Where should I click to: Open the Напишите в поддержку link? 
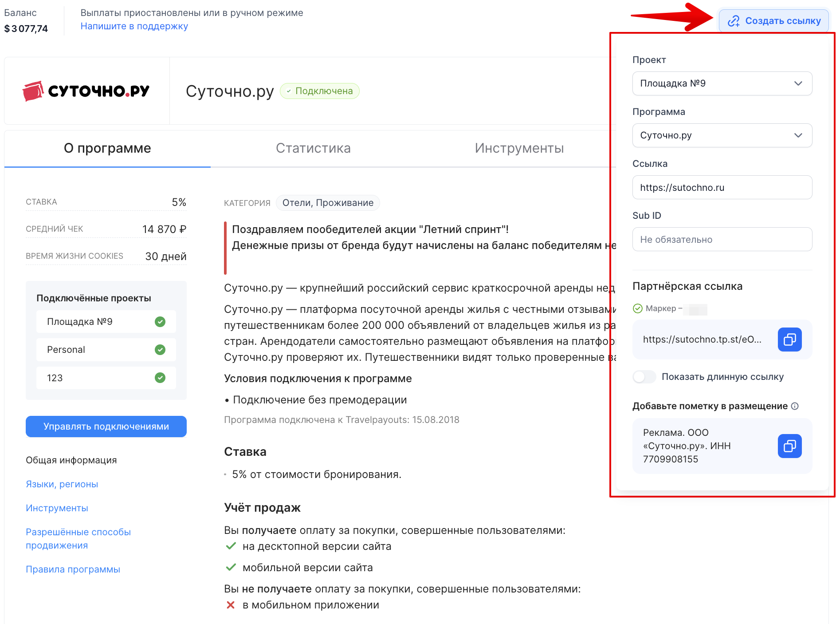click(x=134, y=26)
